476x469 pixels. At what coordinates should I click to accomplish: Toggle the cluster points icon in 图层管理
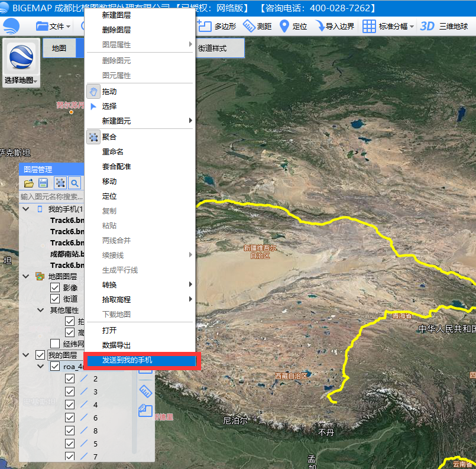coord(60,183)
